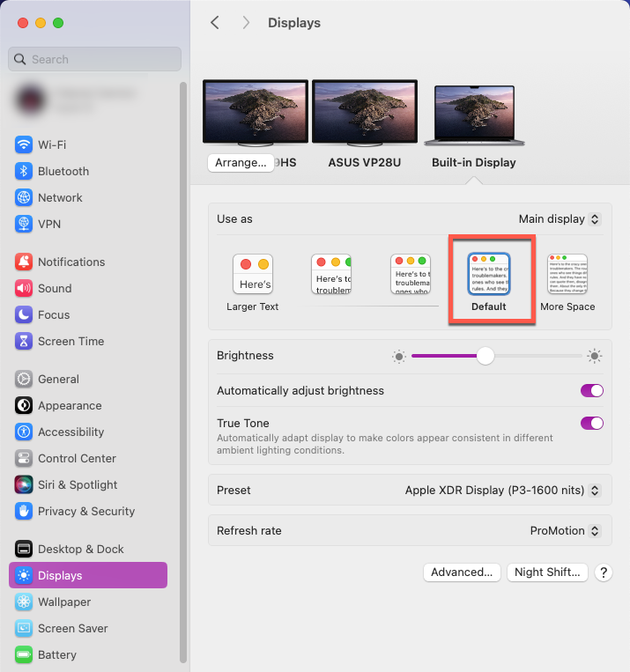Click the high brightness sun icon
The image size is (630, 672).
click(595, 356)
